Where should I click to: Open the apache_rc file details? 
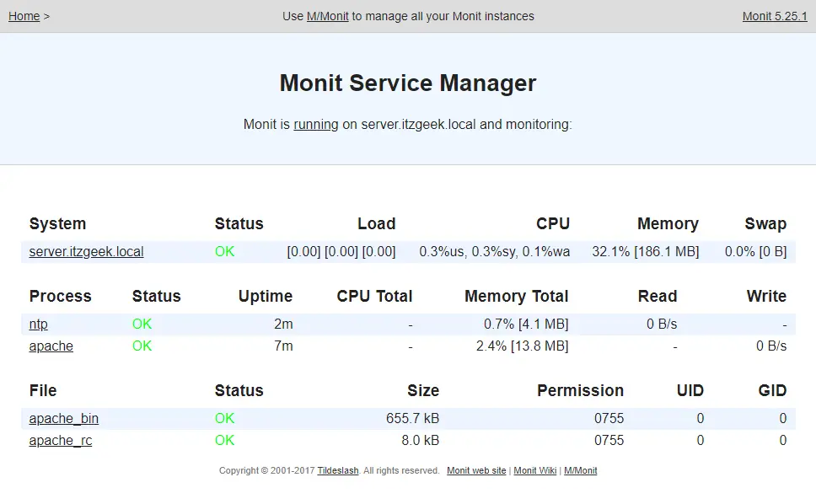61,440
